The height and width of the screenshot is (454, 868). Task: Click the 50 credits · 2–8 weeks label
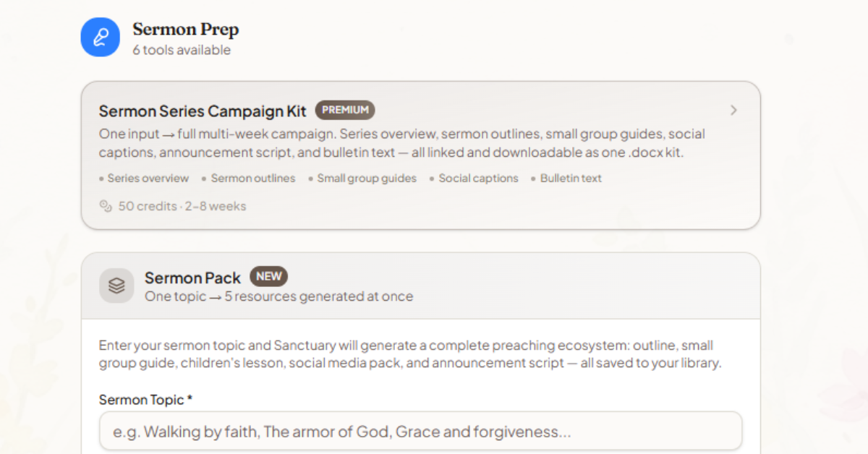pyautogui.click(x=182, y=206)
